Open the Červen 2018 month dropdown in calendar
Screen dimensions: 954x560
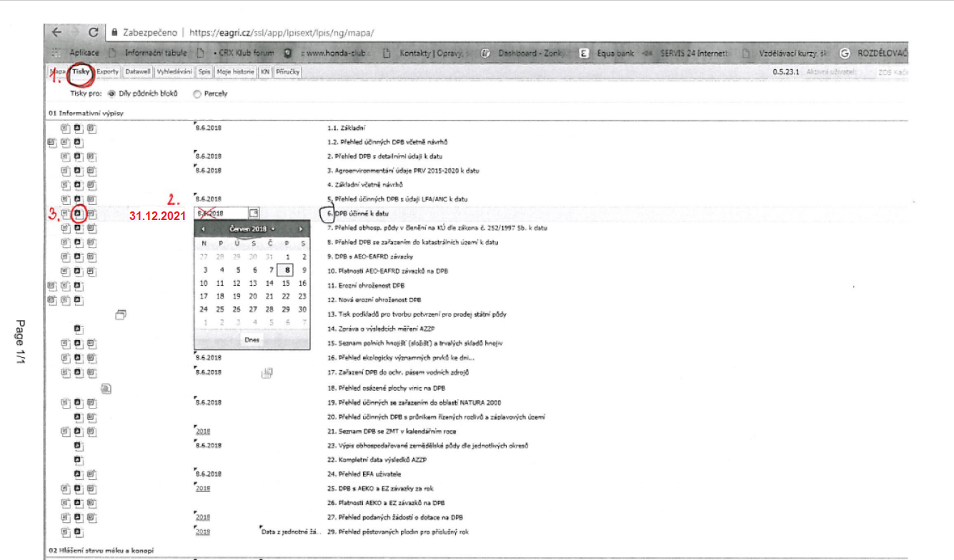tap(252, 229)
